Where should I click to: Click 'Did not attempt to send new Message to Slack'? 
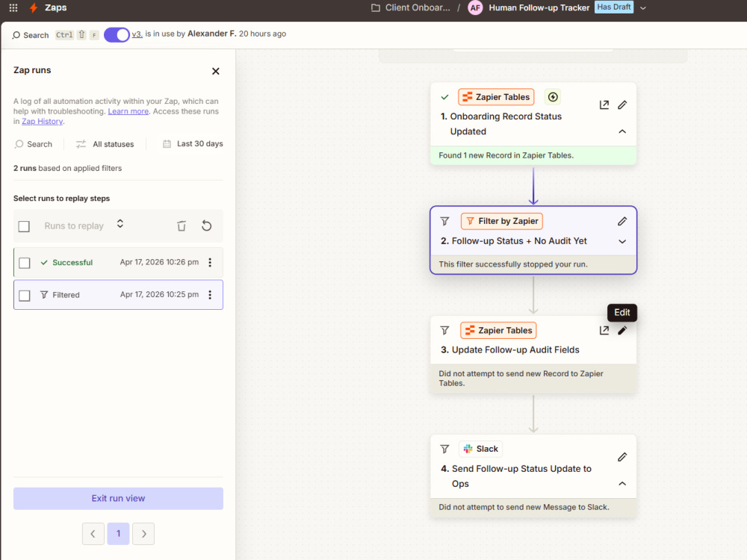(524, 507)
